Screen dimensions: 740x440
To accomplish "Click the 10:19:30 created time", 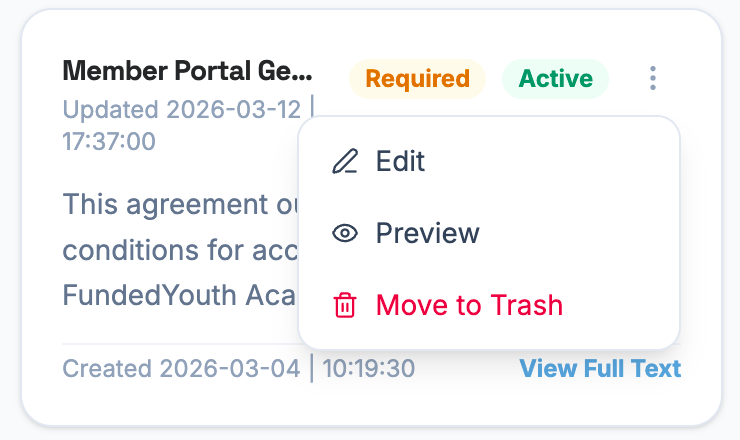I will (x=368, y=368).
